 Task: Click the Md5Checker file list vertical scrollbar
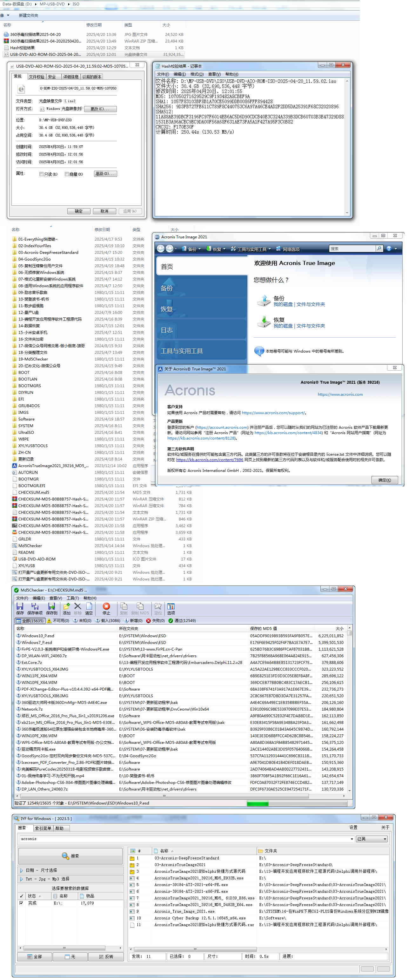[x=349, y=709]
